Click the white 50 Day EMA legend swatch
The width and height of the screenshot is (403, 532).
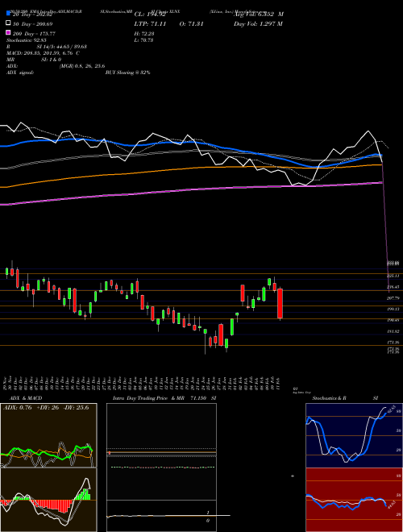click(x=8, y=23)
